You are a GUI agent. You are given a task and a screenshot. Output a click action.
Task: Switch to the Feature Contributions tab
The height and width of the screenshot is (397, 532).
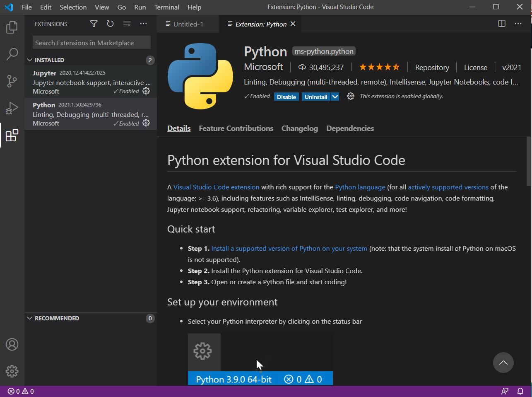tap(236, 128)
